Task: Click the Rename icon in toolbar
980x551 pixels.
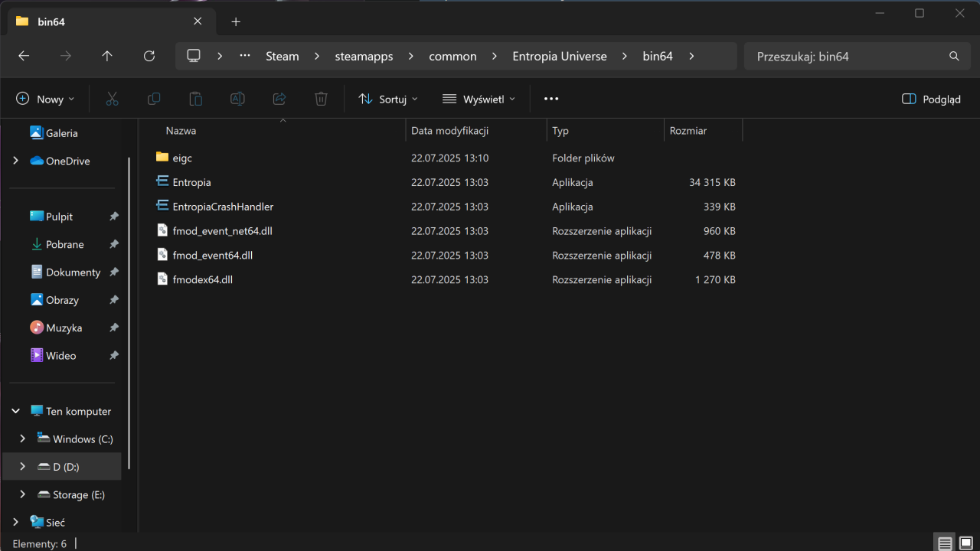Action: 237,99
